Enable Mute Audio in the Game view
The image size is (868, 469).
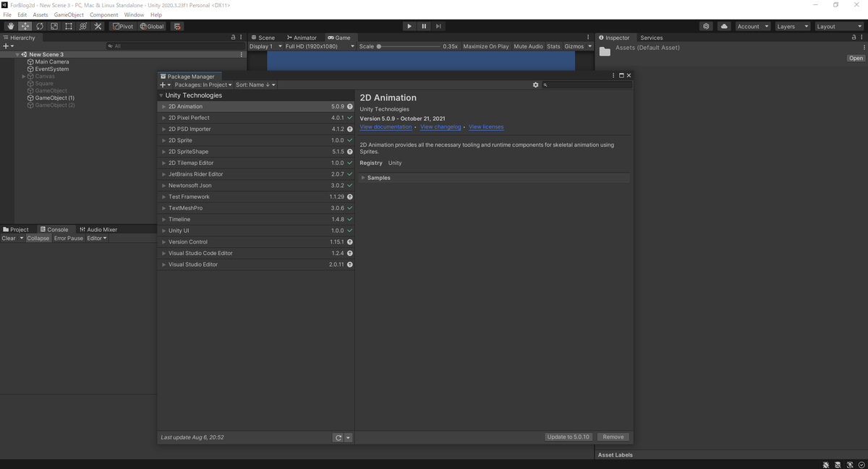coord(528,46)
